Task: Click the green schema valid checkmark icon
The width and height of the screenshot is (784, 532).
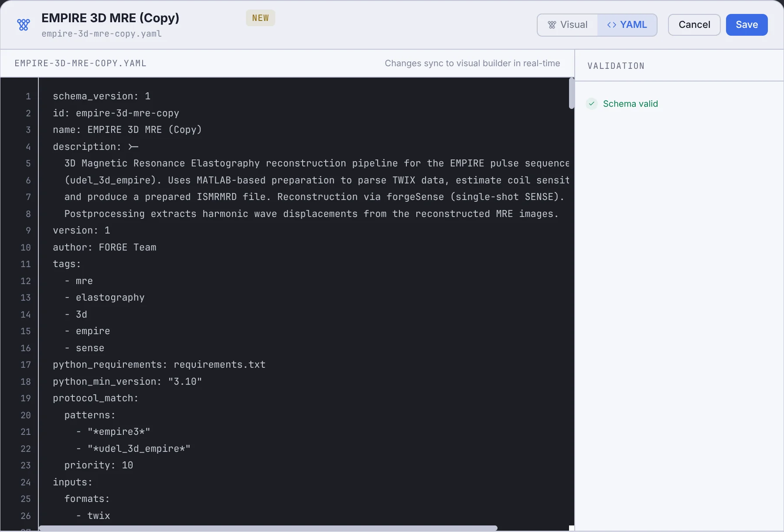Action: point(592,104)
